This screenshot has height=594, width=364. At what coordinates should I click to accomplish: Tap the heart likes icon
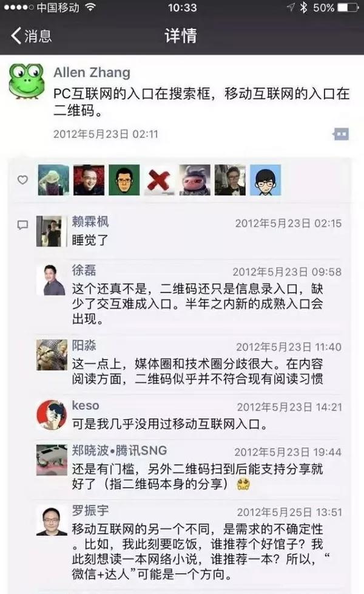22,180
